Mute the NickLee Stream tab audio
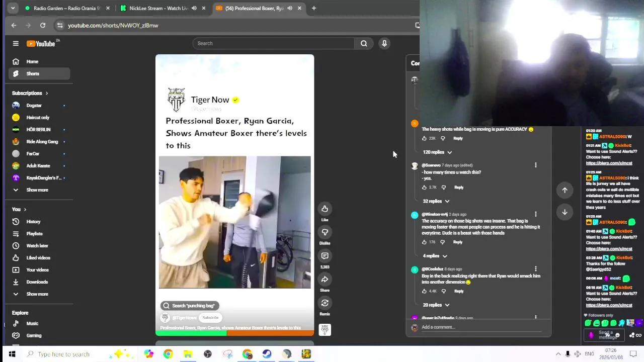Screen dimensions: 644x362 point(194,8)
